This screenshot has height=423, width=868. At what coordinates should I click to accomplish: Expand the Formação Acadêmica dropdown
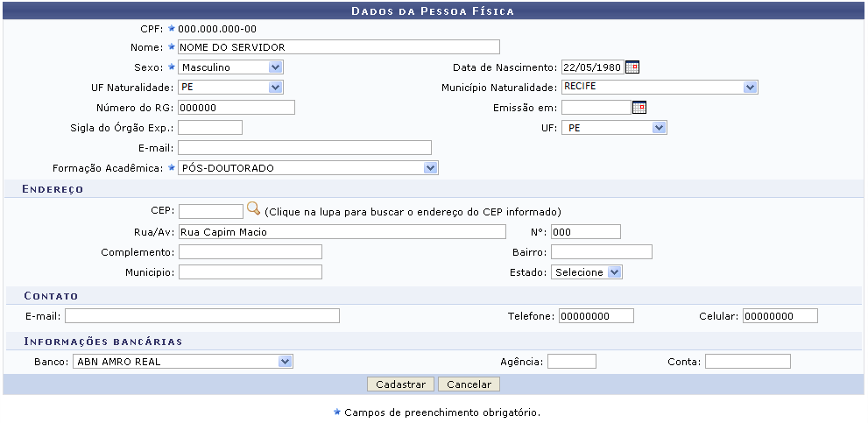307,168
